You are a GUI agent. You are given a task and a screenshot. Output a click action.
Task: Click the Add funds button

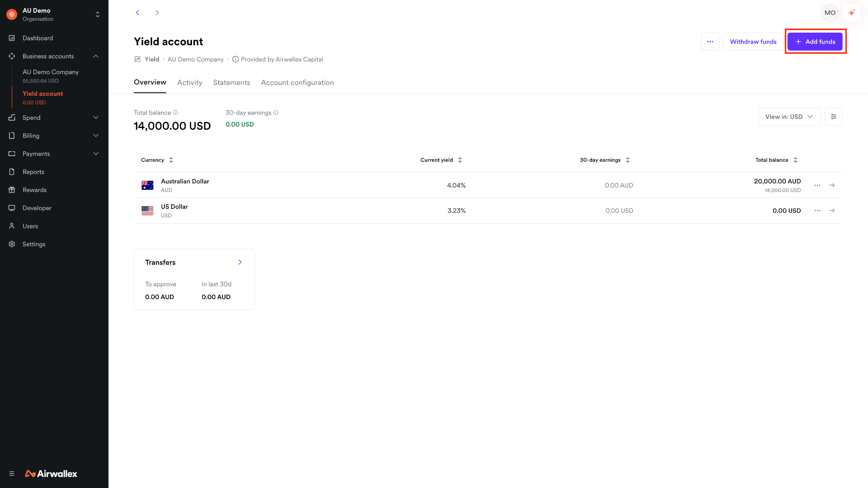click(815, 42)
